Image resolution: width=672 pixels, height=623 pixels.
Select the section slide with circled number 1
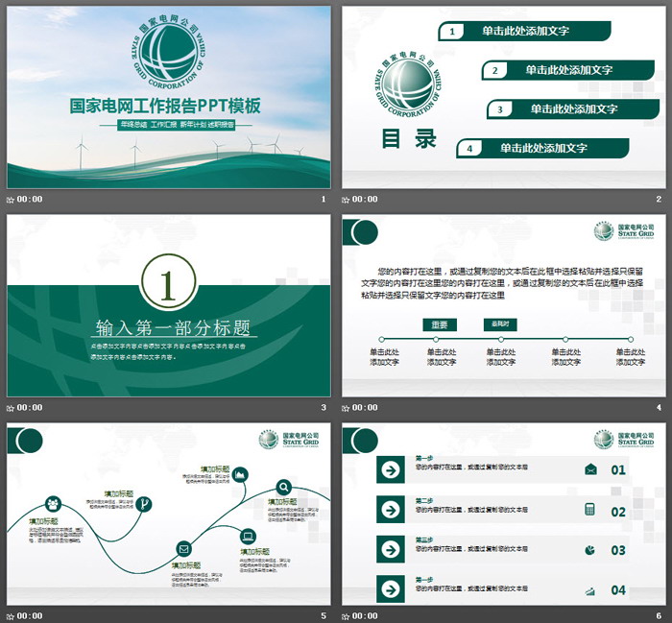(x=168, y=305)
